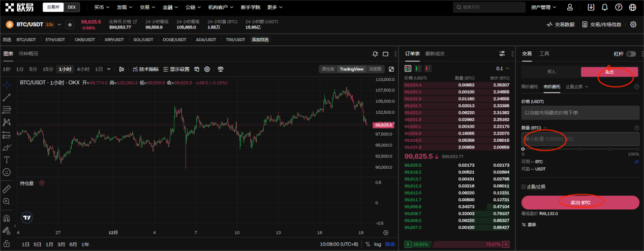Toggle the magnet snap mode
The image size is (644, 251).
tap(7, 218)
